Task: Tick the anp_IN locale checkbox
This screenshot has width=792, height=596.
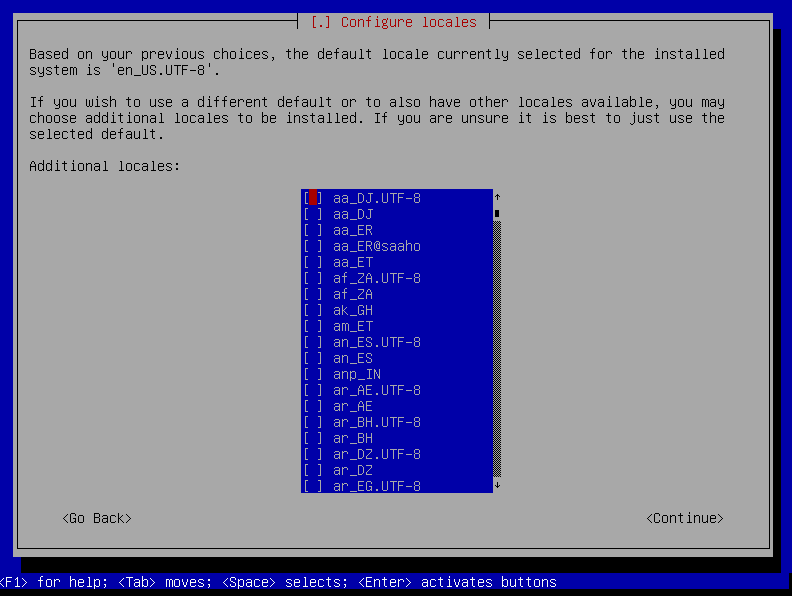Action: click(313, 374)
